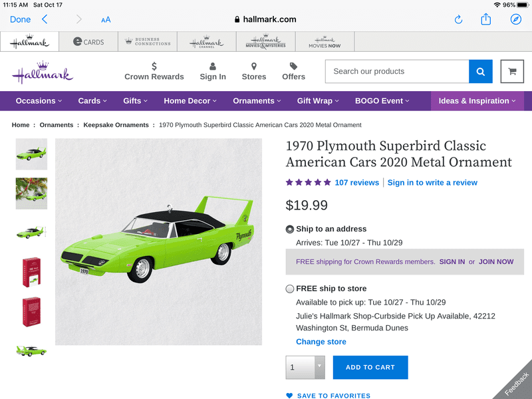Expand the Ornaments menu
Screen dimensions: 532x399
pyautogui.click(x=256, y=101)
